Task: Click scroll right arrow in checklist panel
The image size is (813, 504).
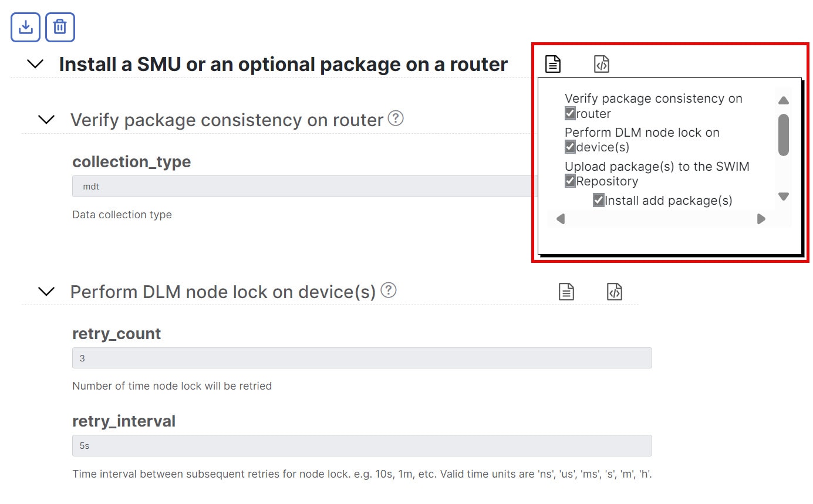Action: pyautogui.click(x=761, y=219)
